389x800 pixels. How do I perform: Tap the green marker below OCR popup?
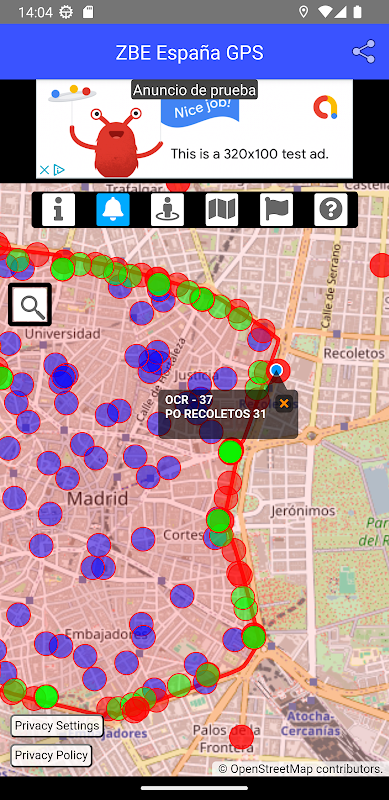230,451
